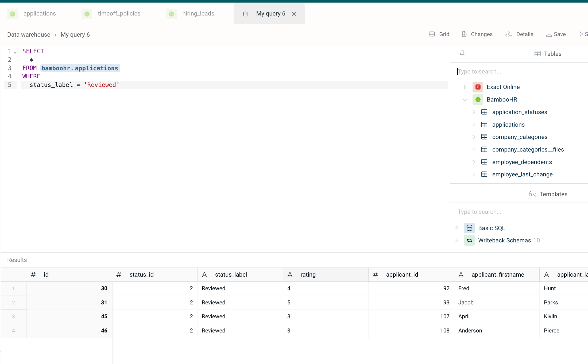The width and height of the screenshot is (588, 364).
Task: Select application_statuses table entry
Action: coord(520,112)
